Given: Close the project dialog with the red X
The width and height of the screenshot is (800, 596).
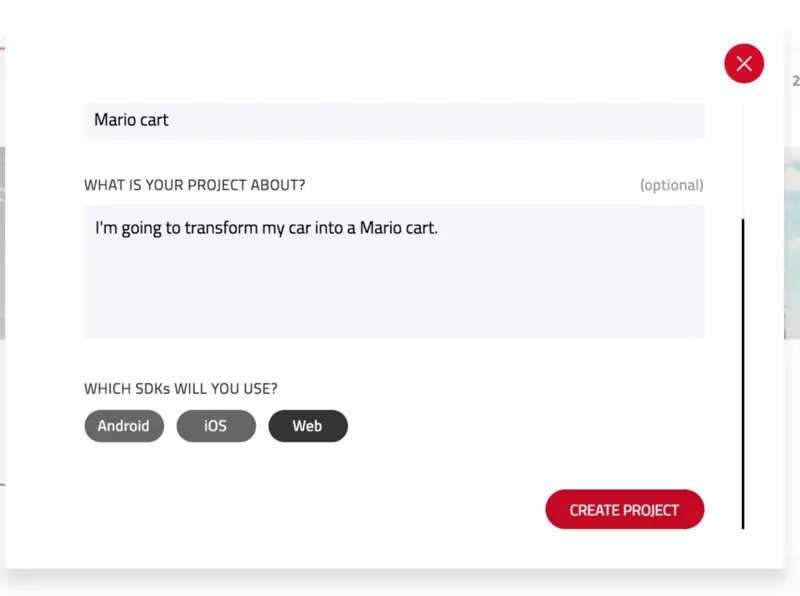Looking at the screenshot, I should click(744, 64).
